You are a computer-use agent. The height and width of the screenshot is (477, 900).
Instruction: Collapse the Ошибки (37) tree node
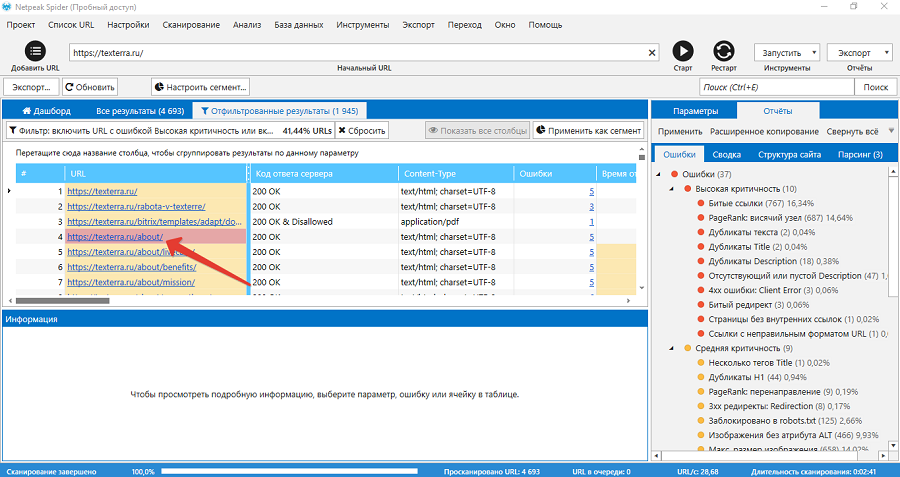[x=658, y=174]
